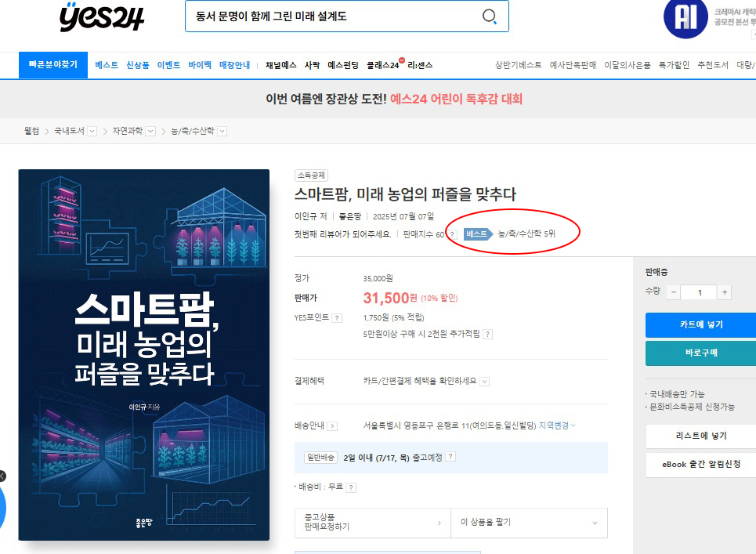Open the 매장안내 menu

[235, 65]
